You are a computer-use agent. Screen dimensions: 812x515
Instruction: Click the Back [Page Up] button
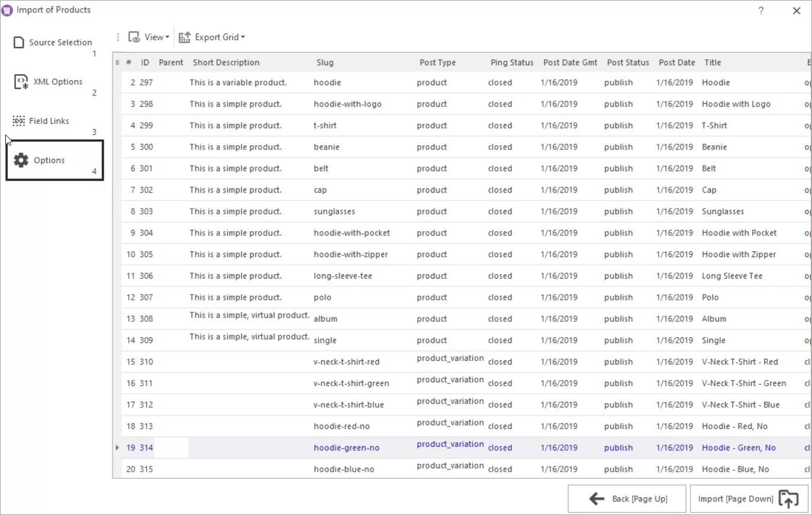click(626, 498)
